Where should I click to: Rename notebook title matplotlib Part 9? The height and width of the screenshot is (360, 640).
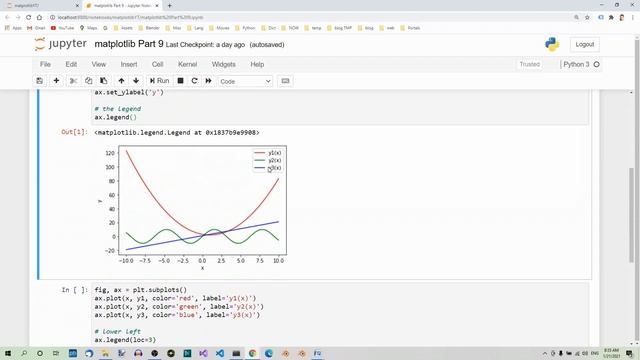(129, 44)
